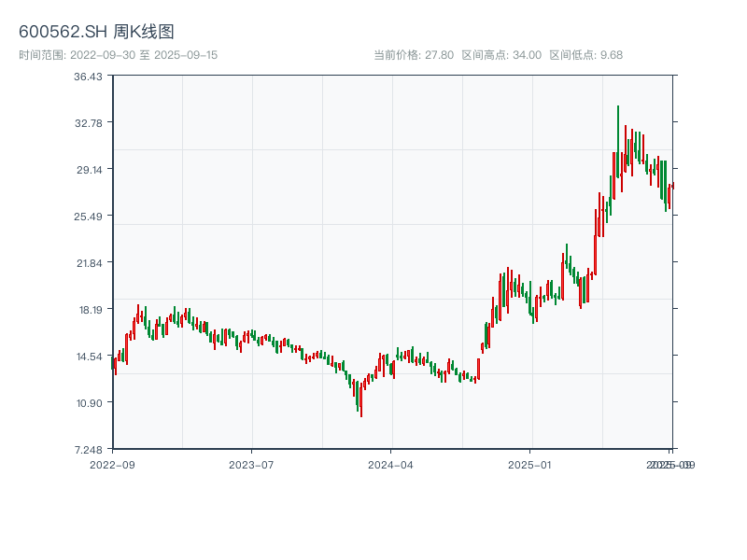Select the 2025-01 x-axis date label
The width and height of the screenshot is (747, 560).
pos(531,464)
